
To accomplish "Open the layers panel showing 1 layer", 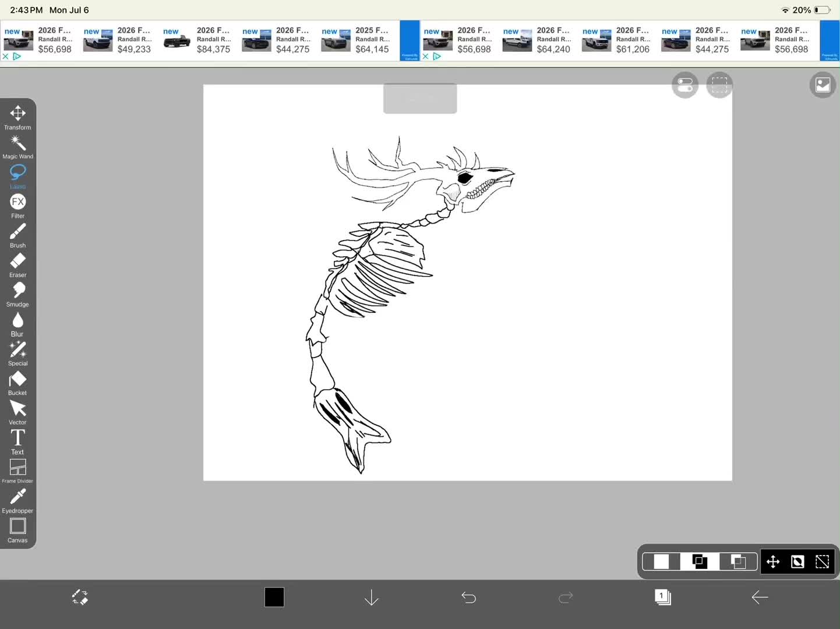I will pyautogui.click(x=663, y=597).
